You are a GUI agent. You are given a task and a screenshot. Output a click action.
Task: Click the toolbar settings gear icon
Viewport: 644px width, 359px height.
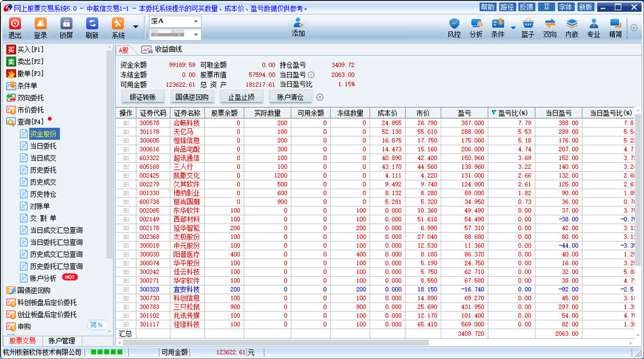(634, 28)
